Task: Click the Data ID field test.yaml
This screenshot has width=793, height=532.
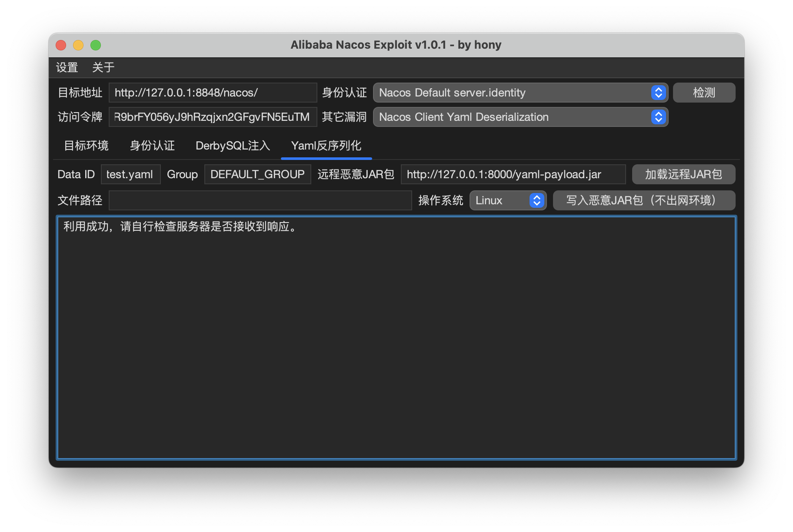Action: (x=130, y=174)
